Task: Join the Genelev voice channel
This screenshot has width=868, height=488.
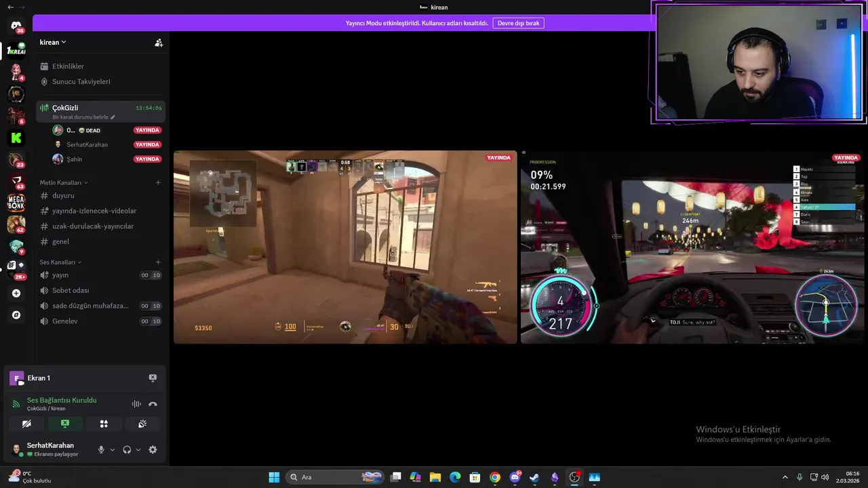Action: (101, 321)
